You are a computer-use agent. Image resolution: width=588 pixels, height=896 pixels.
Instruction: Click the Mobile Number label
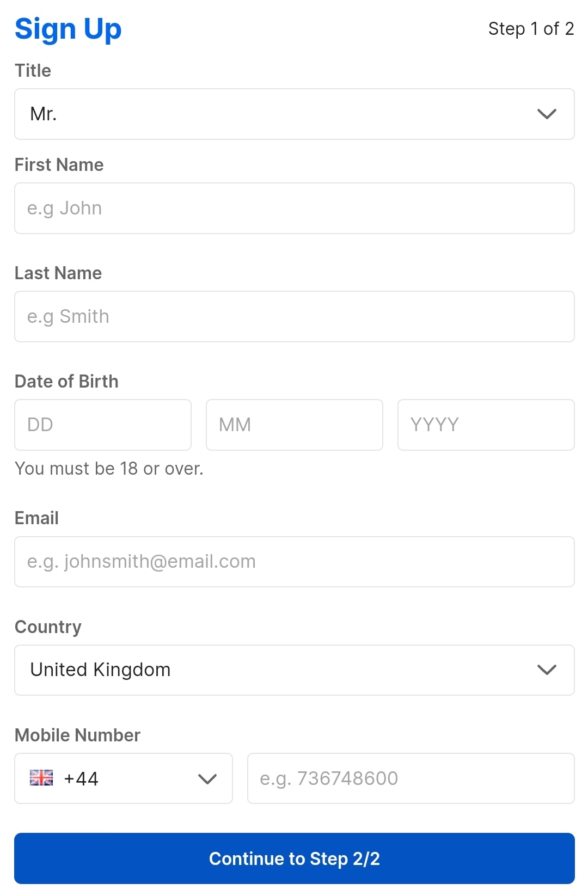[x=78, y=734]
